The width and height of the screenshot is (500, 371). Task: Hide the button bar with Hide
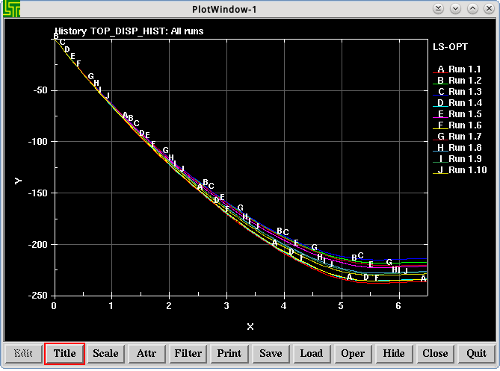tap(394, 353)
